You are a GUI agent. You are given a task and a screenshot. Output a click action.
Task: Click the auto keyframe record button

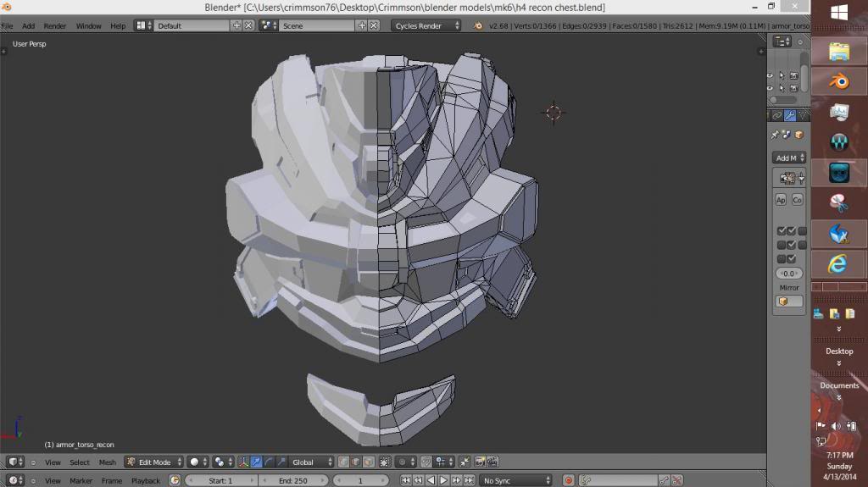tap(569, 480)
